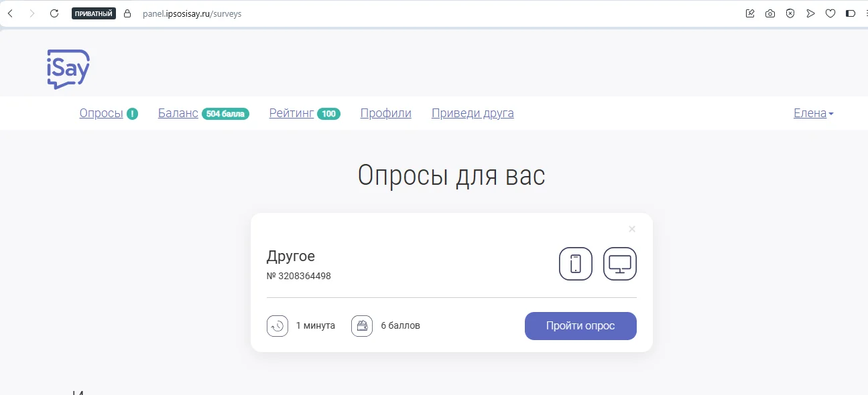Click the smartphone device icon
The width and height of the screenshot is (868, 395).
(x=576, y=264)
